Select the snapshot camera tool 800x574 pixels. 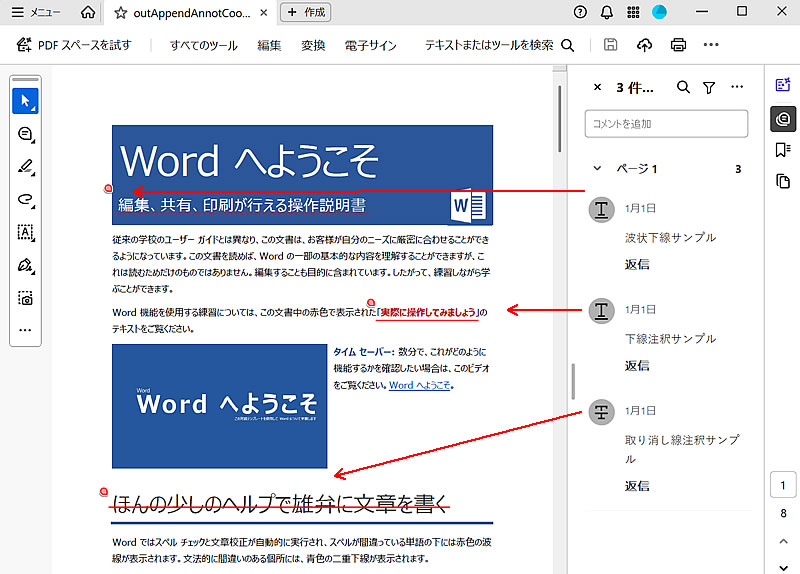[x=25, y=298]
